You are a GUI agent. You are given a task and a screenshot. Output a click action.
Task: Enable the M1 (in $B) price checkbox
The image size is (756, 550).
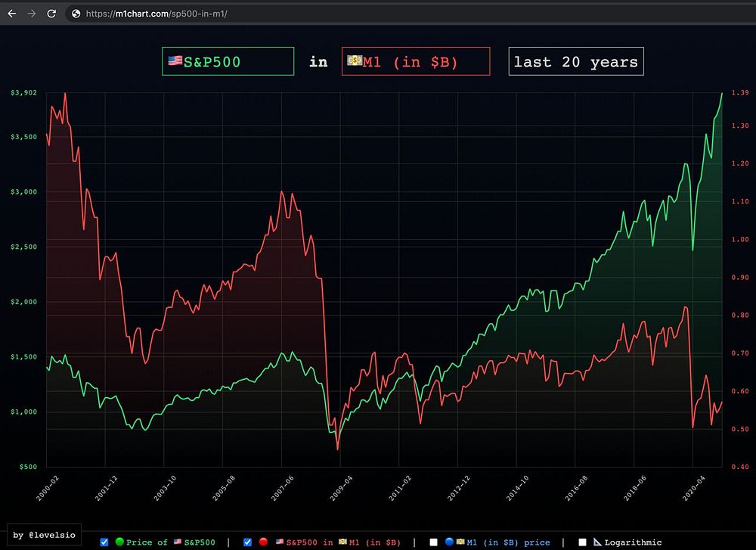click(x=433, y=542)
